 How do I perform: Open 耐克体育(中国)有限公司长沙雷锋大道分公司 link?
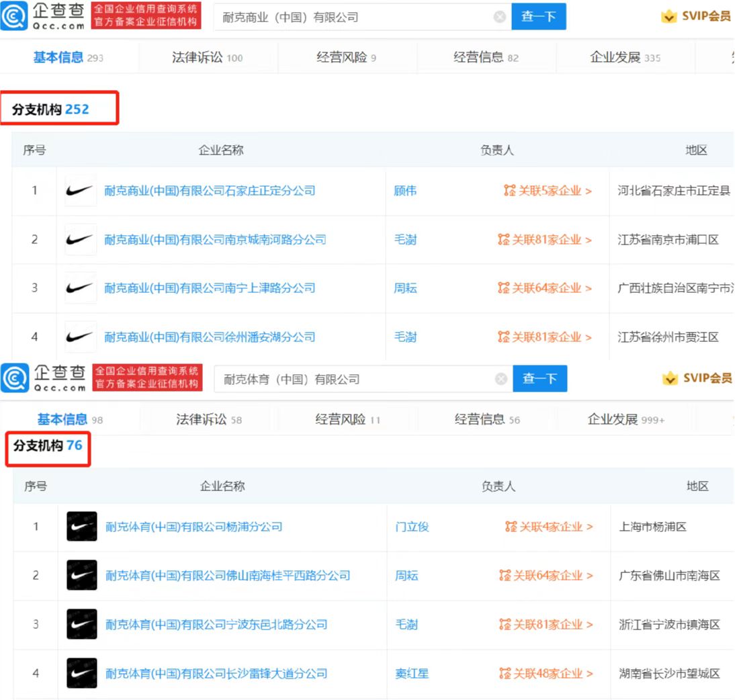tap(216, 674)
